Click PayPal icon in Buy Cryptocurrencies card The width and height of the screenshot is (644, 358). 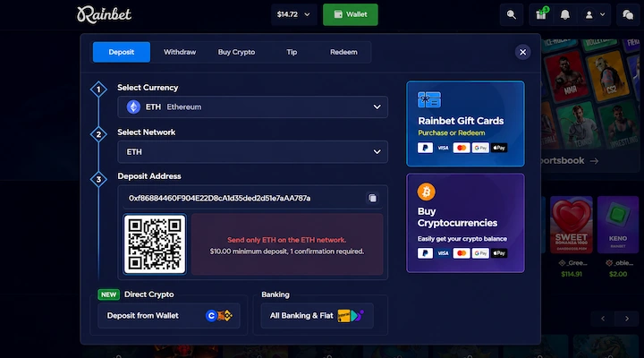425,253
